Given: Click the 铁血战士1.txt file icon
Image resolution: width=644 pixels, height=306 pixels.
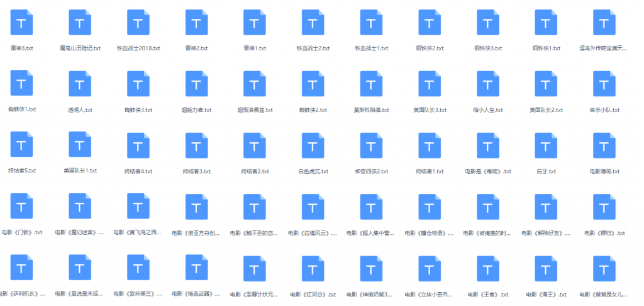Looking at the screenshot, I should [x=371, y=22].
